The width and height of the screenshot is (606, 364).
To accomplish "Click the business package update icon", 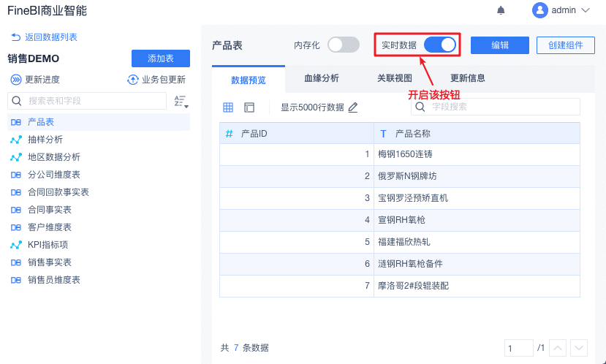I will click(133, 80).
